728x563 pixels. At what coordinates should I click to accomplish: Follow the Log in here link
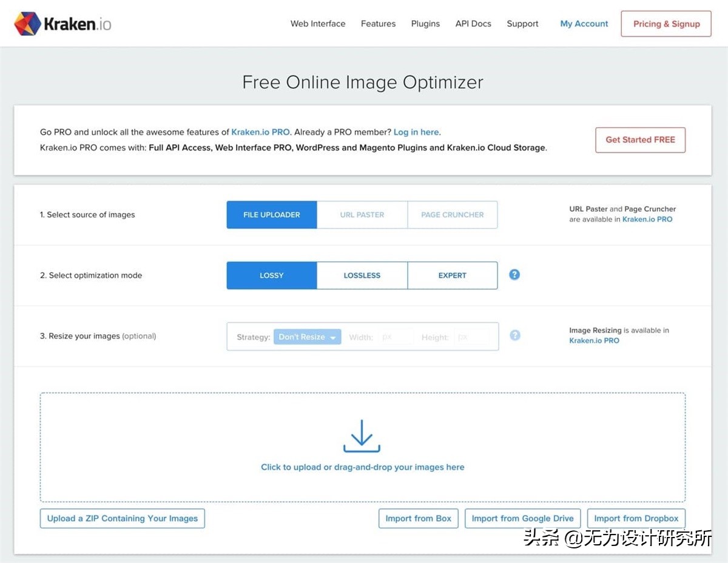(x=417, y=132)
